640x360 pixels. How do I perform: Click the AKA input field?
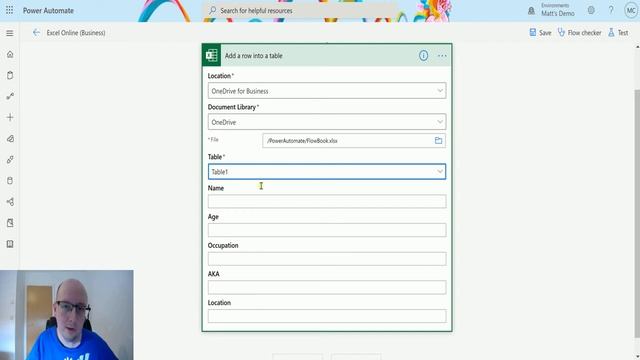point(327,287)
